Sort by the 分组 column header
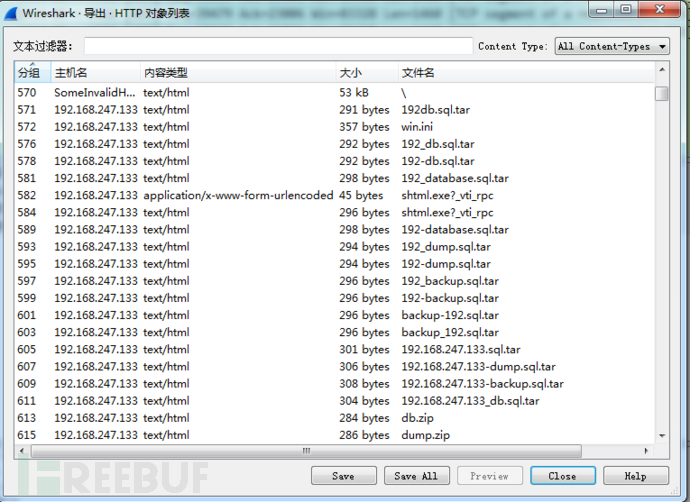Viewport: 690px width, 502px height. [30, 73]
